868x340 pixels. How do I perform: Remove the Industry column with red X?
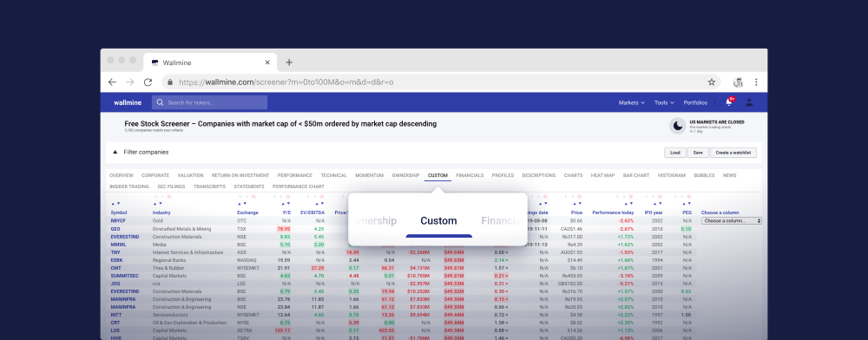tap(169, 196)
